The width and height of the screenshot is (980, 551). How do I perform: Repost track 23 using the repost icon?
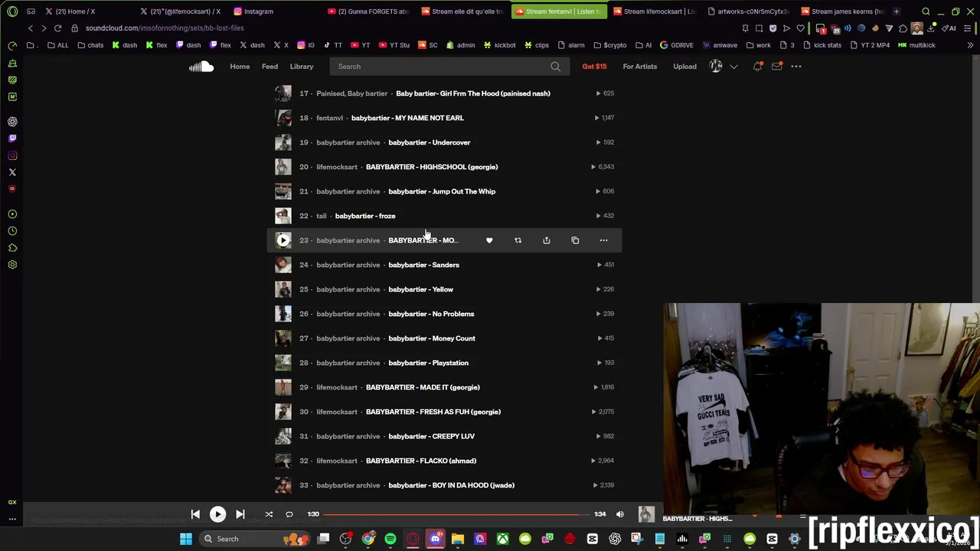click(x=518, y=240)
